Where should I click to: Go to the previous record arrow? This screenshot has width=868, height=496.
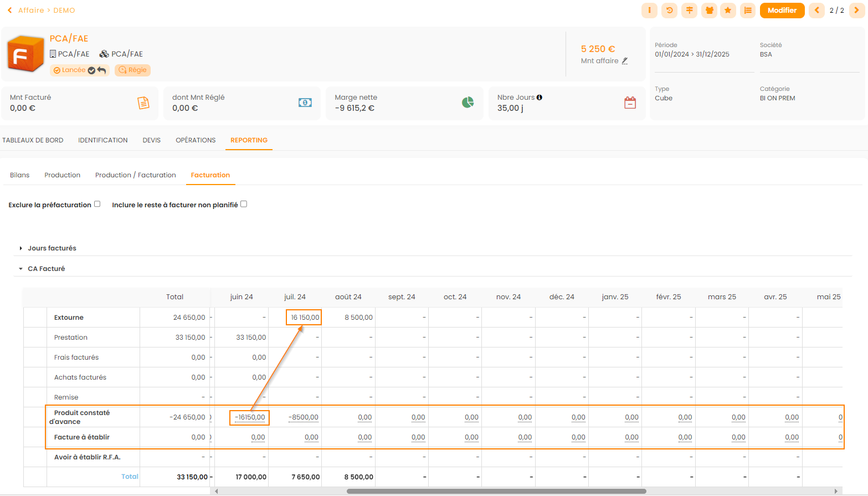[x=816, y=11]
